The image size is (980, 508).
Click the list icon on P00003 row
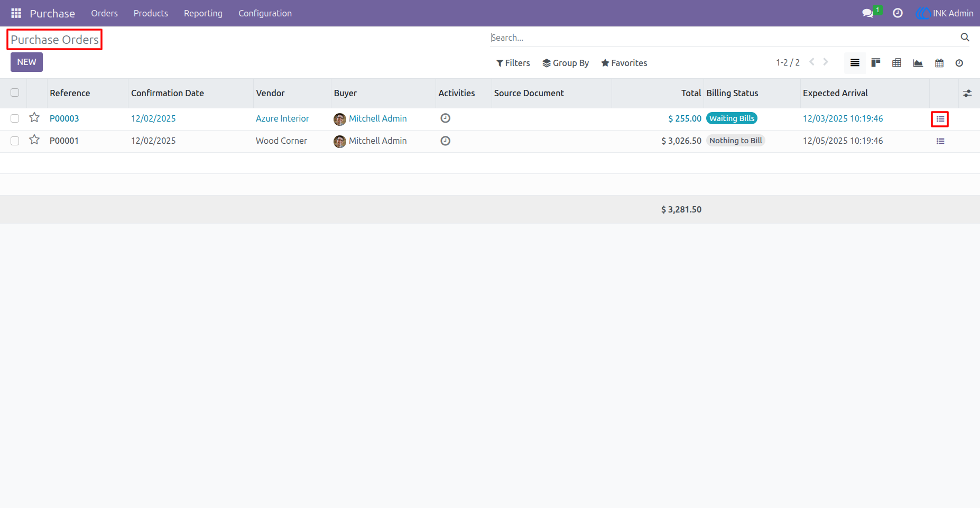[x=940, y=119]
